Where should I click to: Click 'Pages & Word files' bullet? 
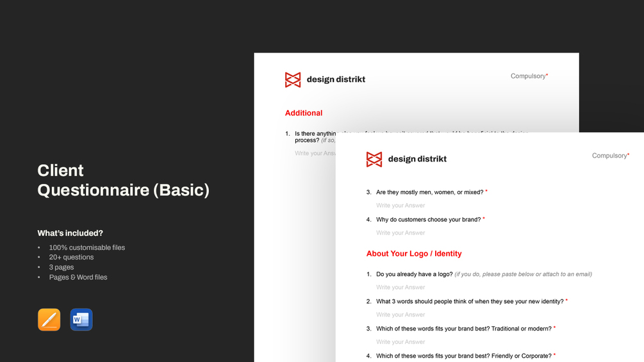pyautogui.click(x=78, y=277)
